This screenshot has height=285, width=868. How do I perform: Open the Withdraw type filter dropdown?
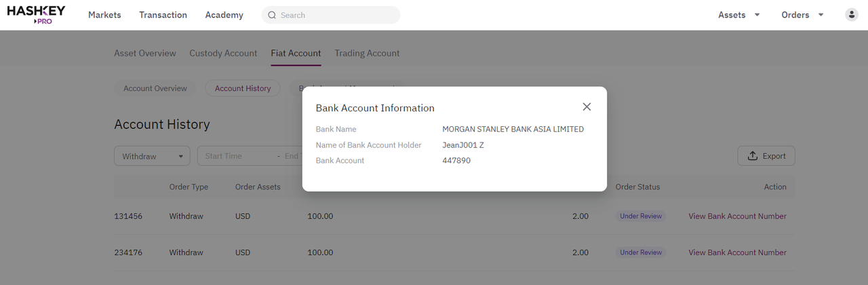153,156
